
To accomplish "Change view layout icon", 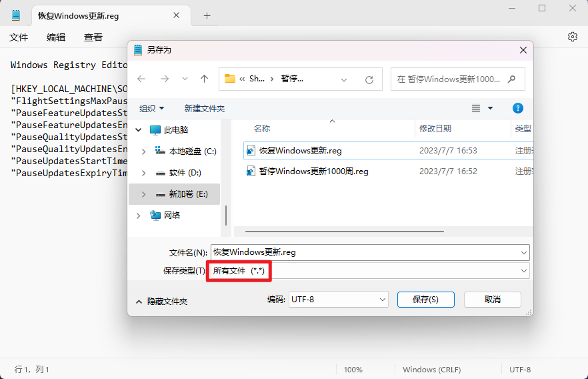I will [476, 109].
